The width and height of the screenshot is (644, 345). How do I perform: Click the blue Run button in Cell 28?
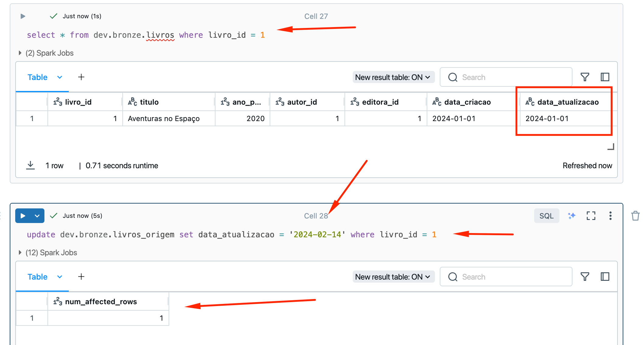coord(23,216)
